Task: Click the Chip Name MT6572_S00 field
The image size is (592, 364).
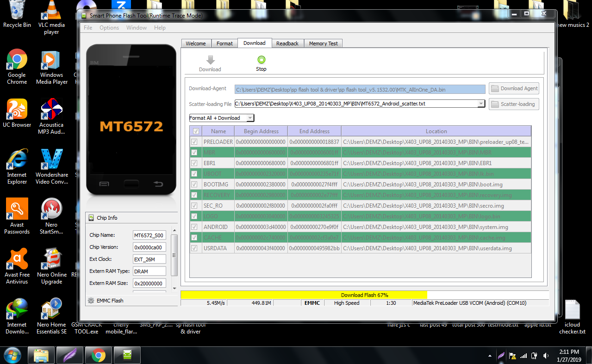Action: pos(149,235)
